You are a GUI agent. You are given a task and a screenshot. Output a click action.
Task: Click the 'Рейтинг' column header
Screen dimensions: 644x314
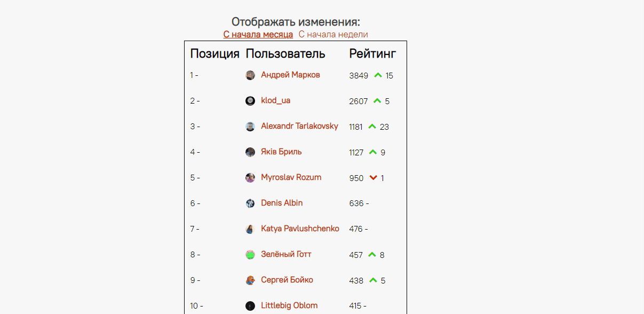(372, 53)
